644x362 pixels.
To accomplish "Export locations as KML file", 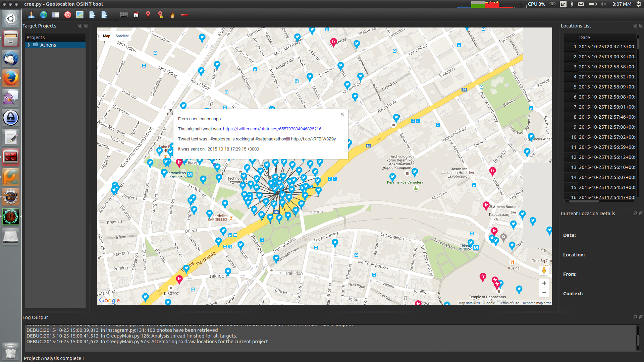I will click(104, 15).
